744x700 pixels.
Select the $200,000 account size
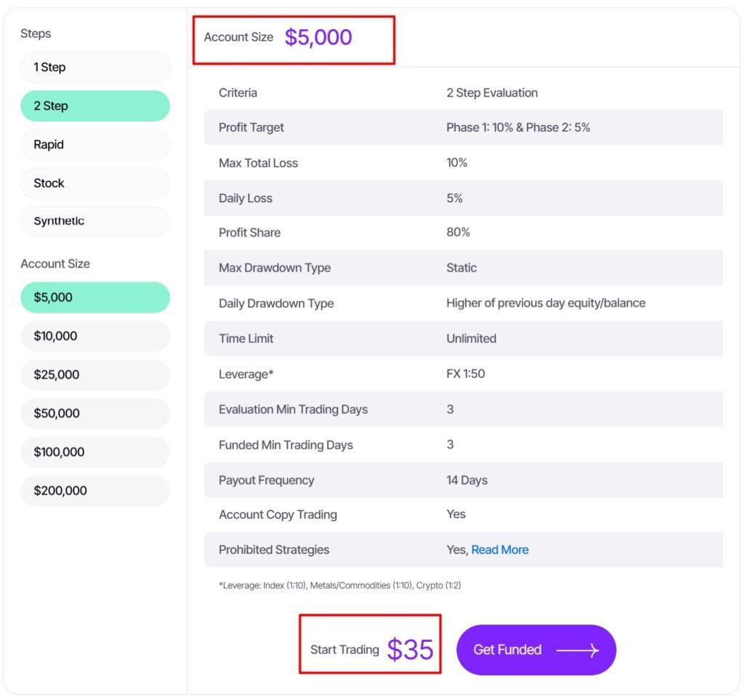click(x=95, y=491)
